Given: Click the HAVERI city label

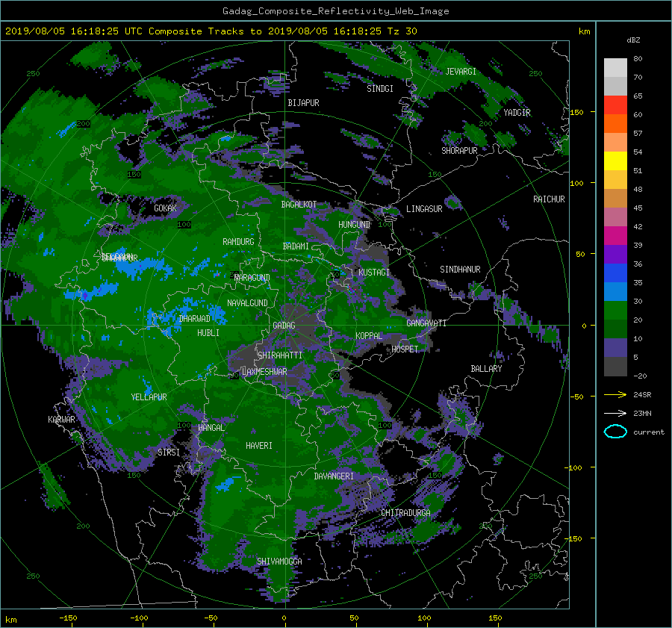Looking at the screenshot, I should [259, 446].
